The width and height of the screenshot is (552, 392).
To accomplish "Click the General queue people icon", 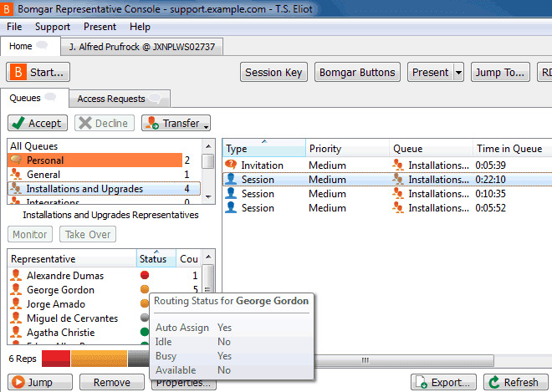I will tap(16, 174).
